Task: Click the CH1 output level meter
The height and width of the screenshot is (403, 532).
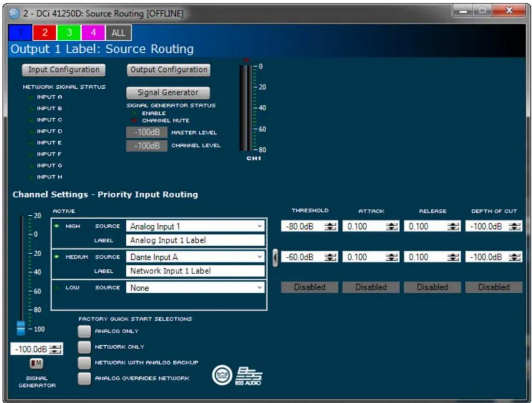Action: point(247,109)
